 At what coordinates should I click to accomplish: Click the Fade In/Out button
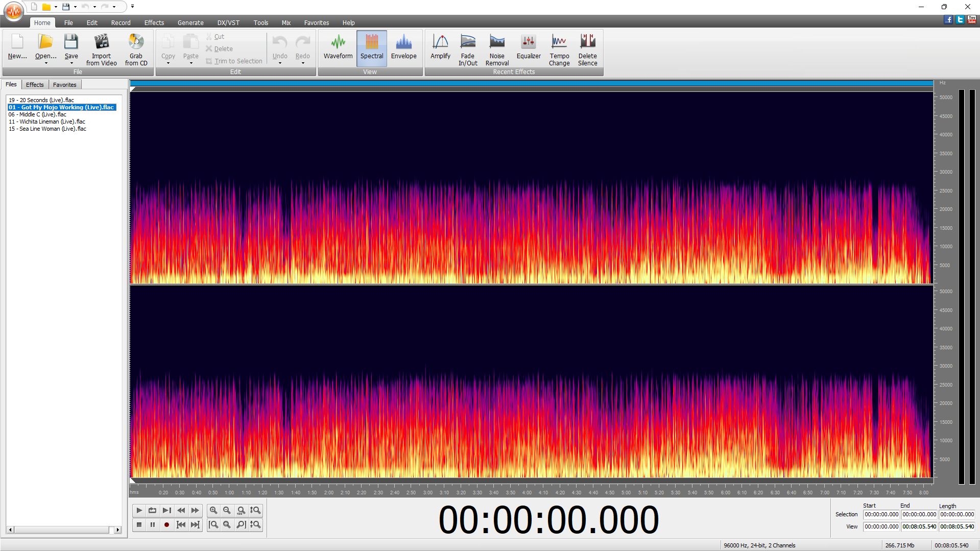[x=467, y=49]
